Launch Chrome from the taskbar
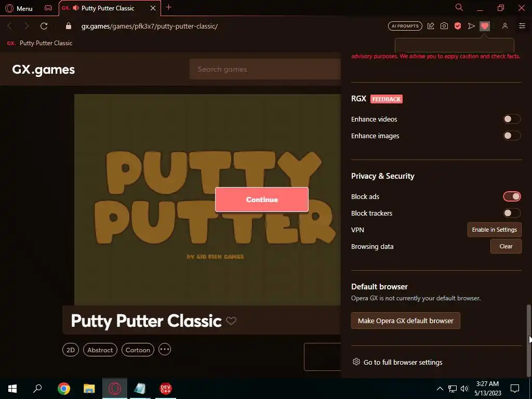Viewport: 532px width, 399px height. coord(64,389)
